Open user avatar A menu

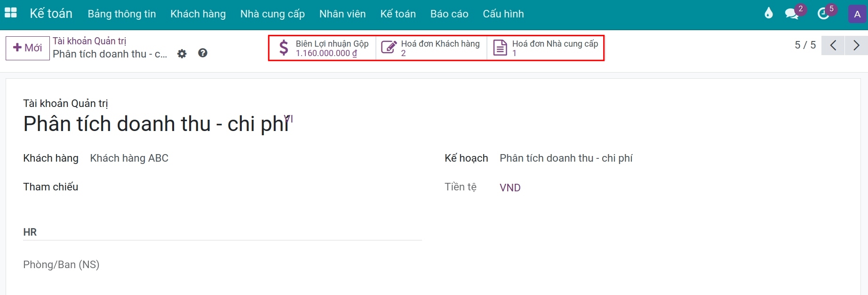coord(857,14)
